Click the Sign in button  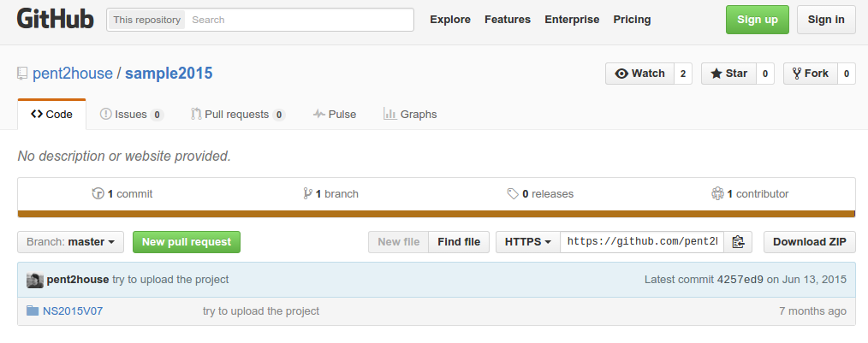[x=826, y=20]
